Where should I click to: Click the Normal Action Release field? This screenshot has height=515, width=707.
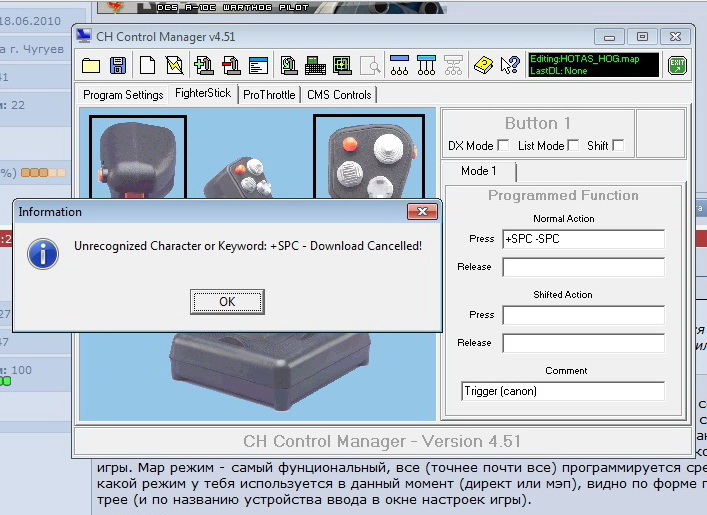[x=583, y=267]
